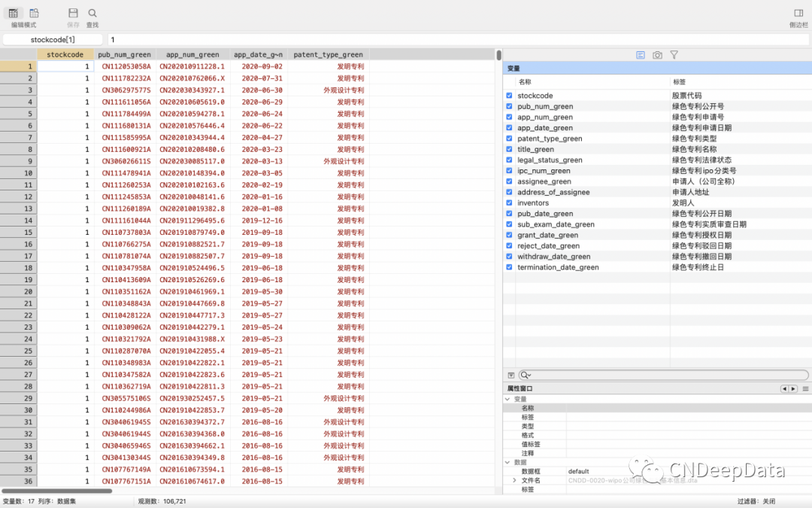812x508 pixels.
Task: Open the variables list panel icon
Action: coord(641,55)
